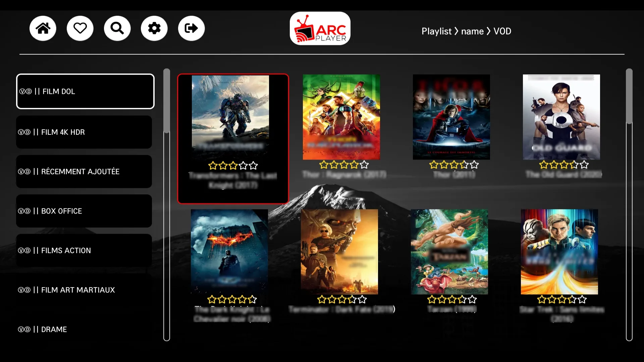This screenshot has height=362, width=644.
Task: Open the favorites/heart icon
Action: click(79, 28)
